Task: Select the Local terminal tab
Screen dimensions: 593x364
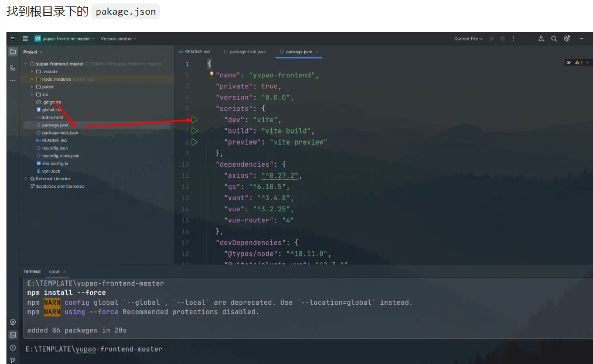Action: 54,272
